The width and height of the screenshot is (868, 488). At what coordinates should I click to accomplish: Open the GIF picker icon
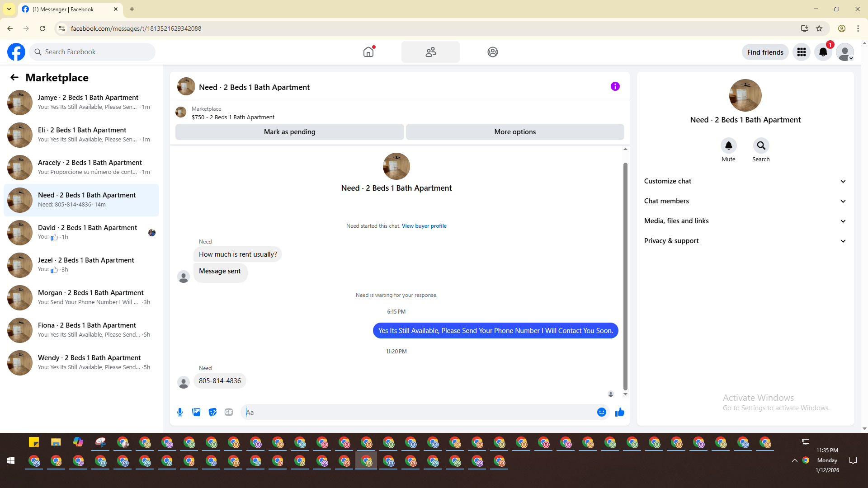pos(229,412)
